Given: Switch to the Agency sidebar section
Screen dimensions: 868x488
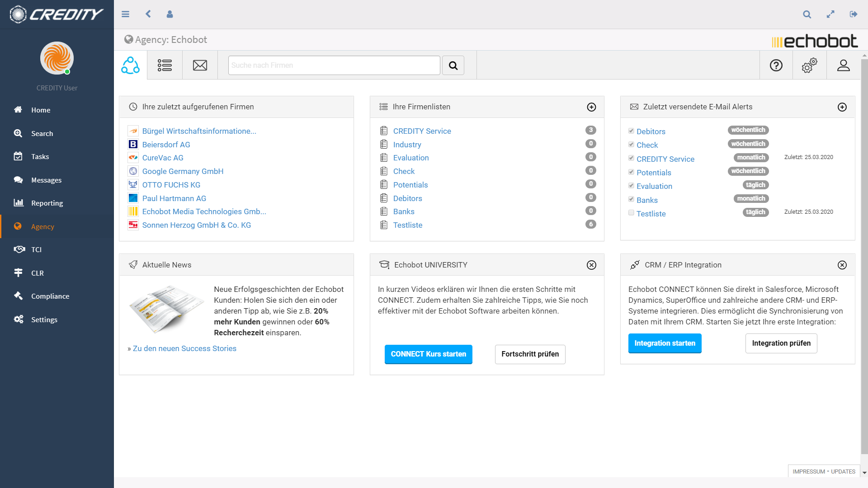Looking at the screenshot, I should coord(42,226).
